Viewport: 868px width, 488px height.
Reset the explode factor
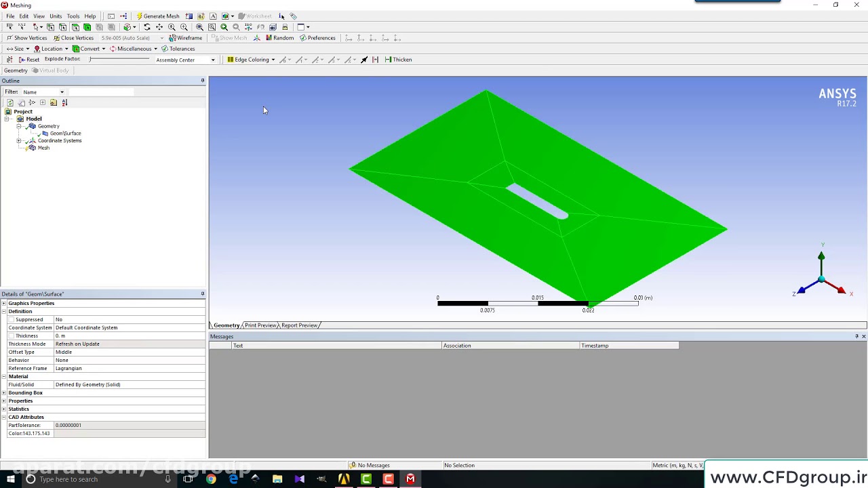[28, 60]
